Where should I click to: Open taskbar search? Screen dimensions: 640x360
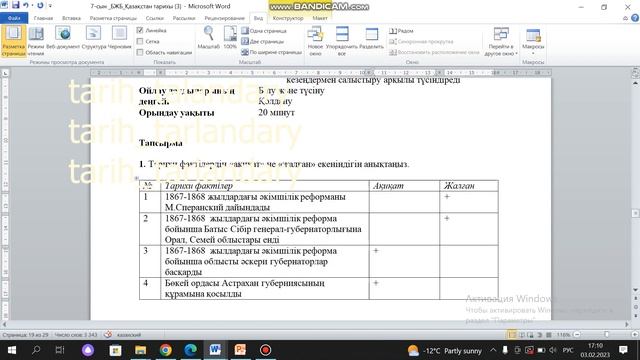point(36,350)
